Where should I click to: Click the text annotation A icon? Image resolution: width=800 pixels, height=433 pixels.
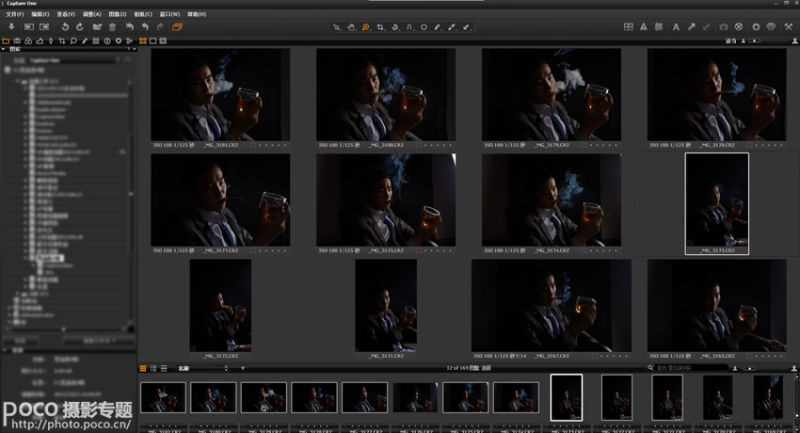[676, 27]
